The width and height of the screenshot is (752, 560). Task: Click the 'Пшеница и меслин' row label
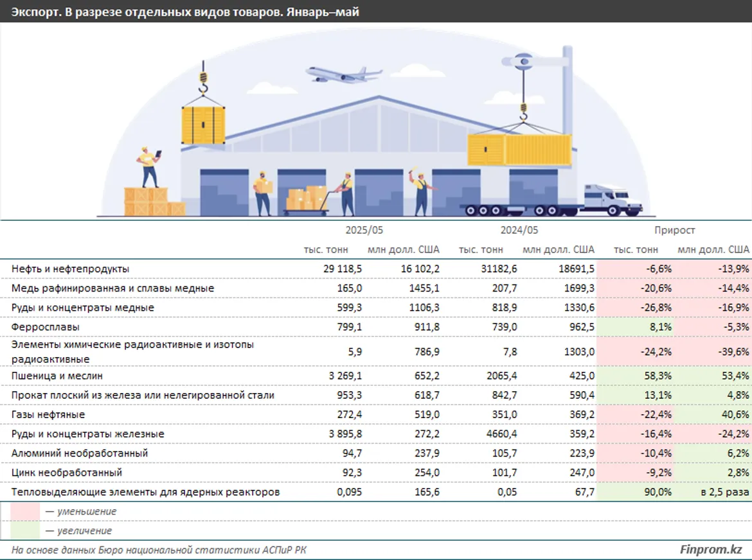pos(57,376)
